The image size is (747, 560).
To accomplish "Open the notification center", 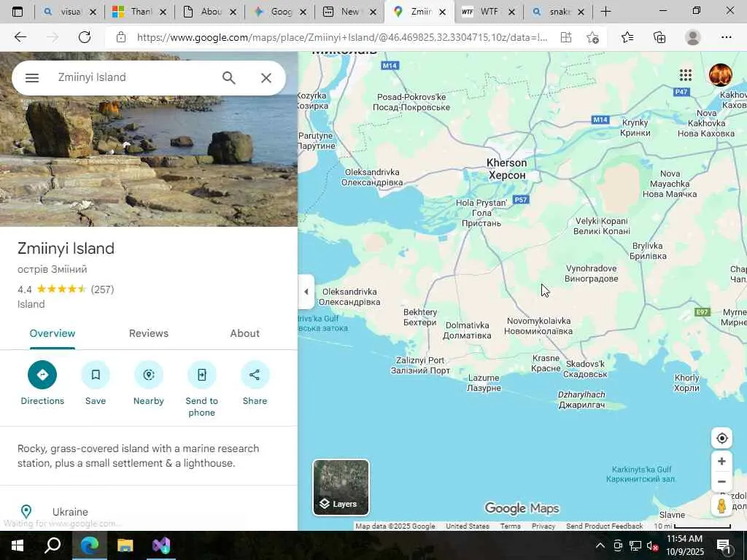I will pyautogui.click(x=724, y=545).
